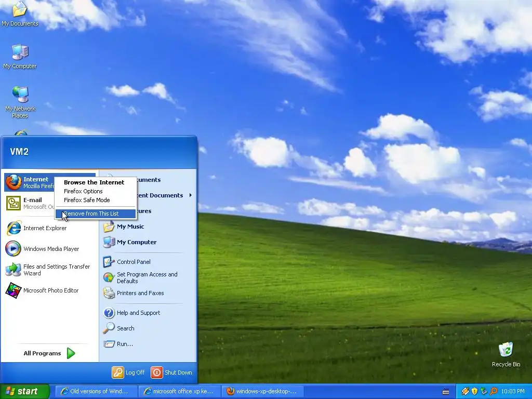Viewport: 532px width, 399px height.
Task: Click the 10:03 PM taskbar clock
Action: point(513,391)
